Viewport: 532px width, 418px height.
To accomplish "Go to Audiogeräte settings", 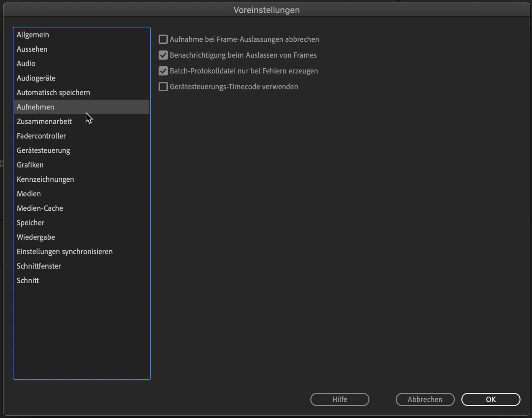I will 36,78.
